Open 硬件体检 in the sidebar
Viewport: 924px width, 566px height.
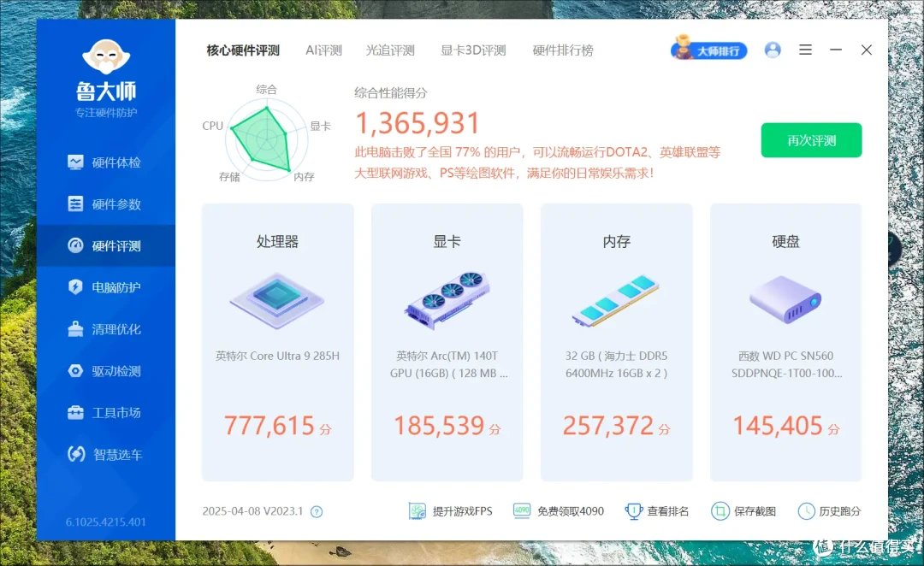click(105, 162)
